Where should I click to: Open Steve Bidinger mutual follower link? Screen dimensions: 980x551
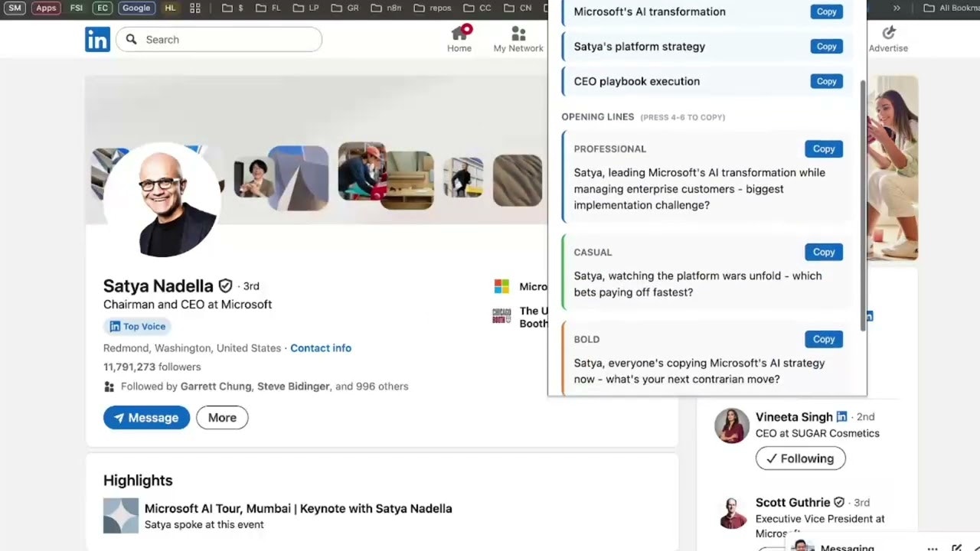click(x=293, y=386)
